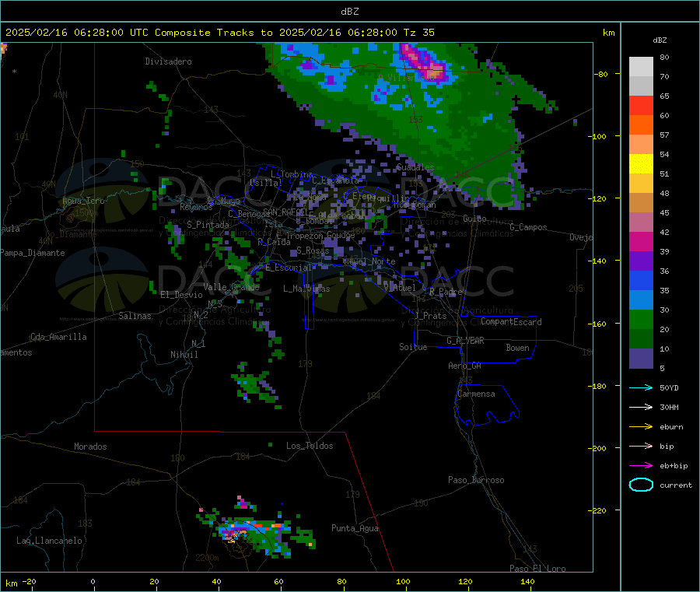Click the red 60 dBZ color swatch
700x592 pixels.
641,105
